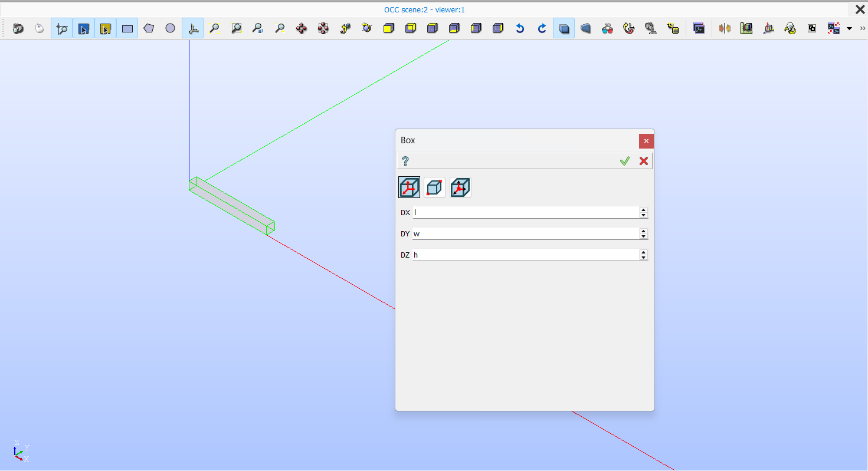The width and height of the screenshot is (868, 471).
Task: Click the Change rotation point icon
Action: coord(345,28)
